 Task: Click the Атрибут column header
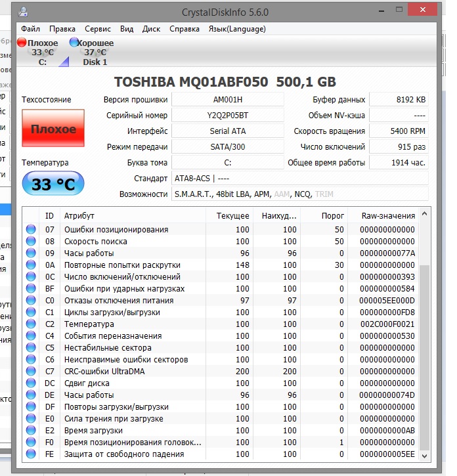pyautogui.click(x=79, y=216)
